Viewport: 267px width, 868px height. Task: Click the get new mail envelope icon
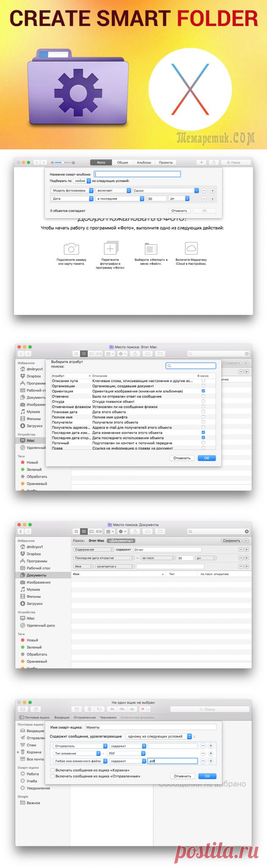tap(23, 709)
